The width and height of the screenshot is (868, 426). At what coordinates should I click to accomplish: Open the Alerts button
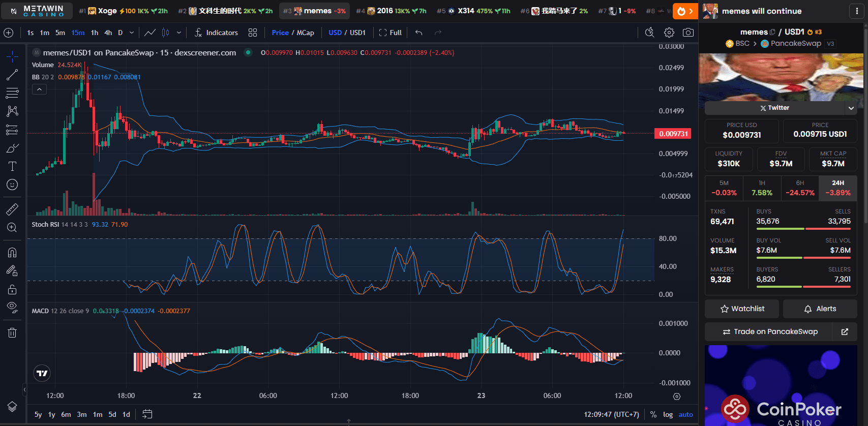coord(820,309)
